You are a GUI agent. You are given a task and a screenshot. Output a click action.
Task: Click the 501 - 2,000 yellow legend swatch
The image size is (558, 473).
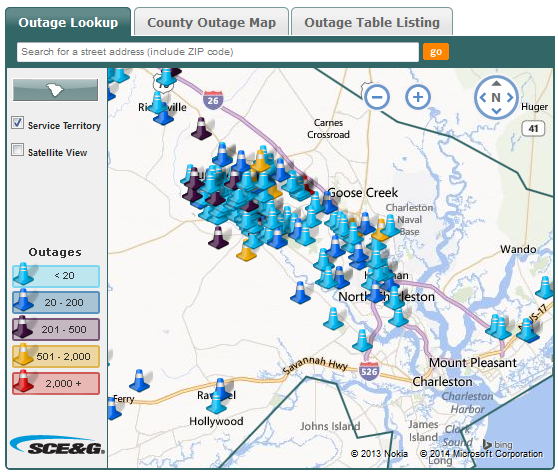pyautogui.click(x=56, y=356)
